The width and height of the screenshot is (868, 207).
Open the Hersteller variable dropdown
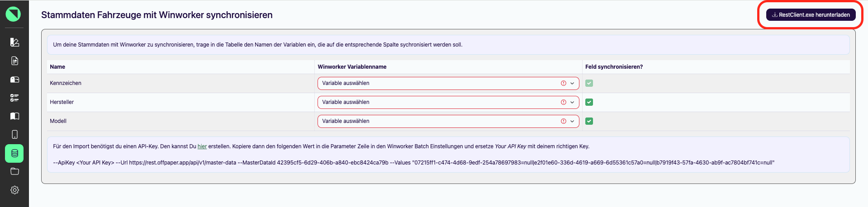(x=448, y=102)
